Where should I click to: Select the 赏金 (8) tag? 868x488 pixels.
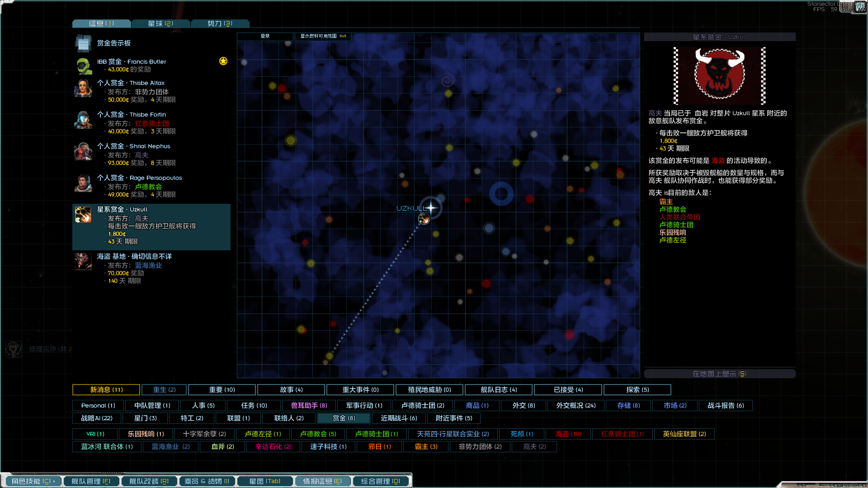[x=344, y=418]
